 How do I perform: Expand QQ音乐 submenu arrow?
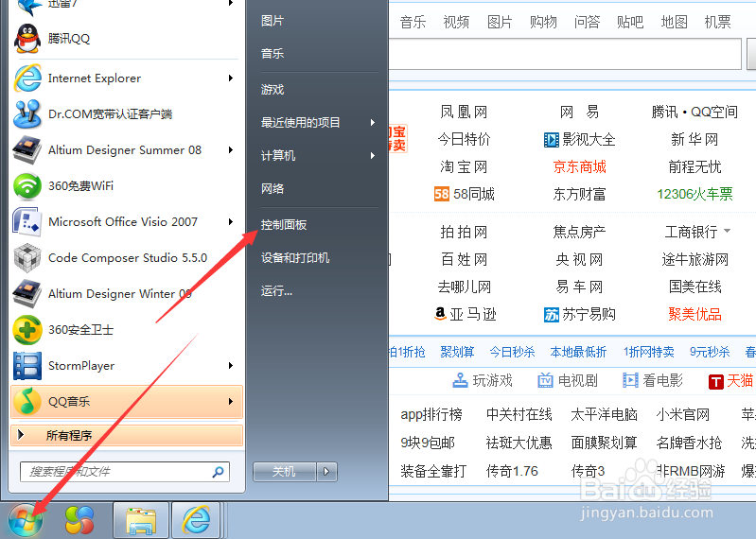point(231,401)
